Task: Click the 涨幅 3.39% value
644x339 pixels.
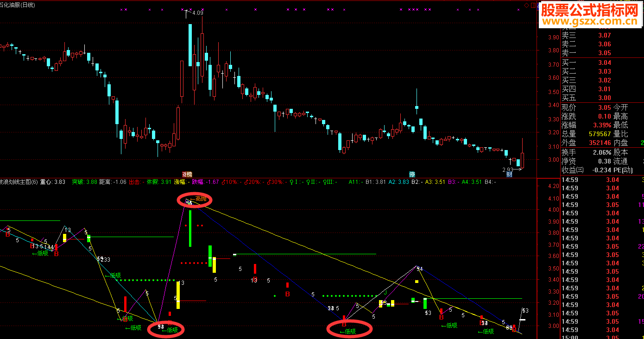Action: (x=602, y=125)
